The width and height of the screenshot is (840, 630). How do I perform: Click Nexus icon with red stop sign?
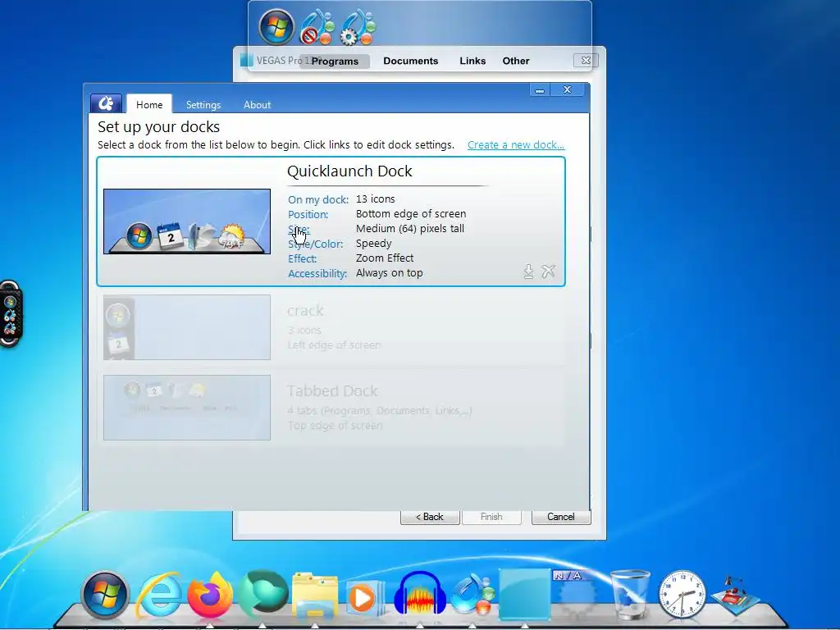tap(317, 27)
